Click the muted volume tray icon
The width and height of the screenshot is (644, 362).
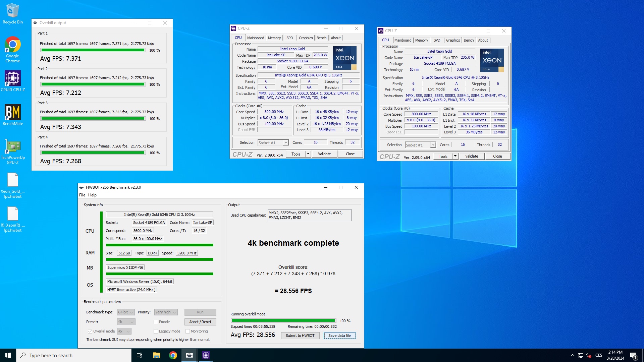pos(588,355)
